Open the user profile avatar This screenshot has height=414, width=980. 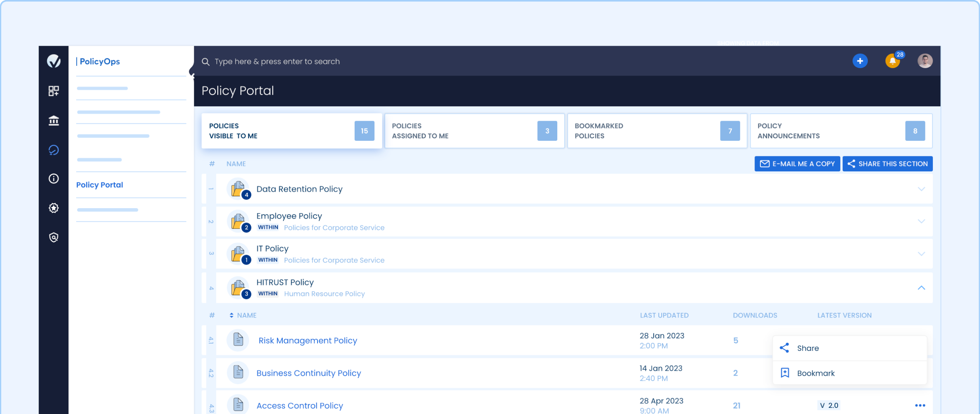tap(925, 61)
